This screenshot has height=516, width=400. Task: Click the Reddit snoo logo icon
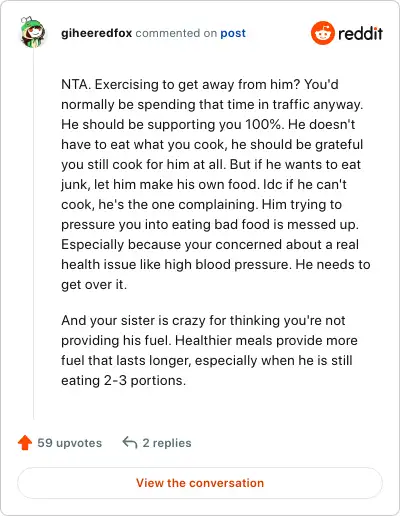322,33
